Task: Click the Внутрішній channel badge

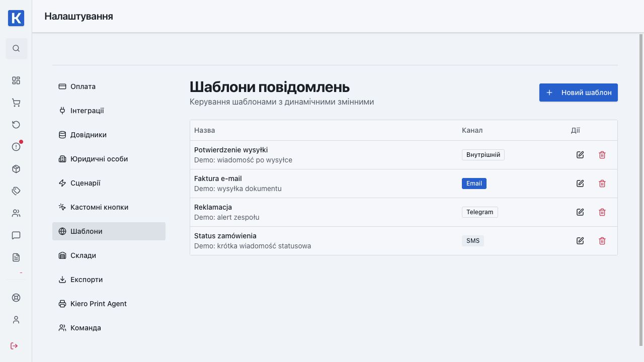Action: pos(483,155)
